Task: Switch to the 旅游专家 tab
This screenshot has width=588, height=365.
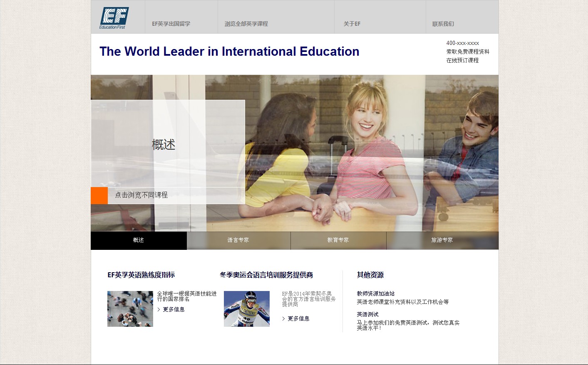Action: (442, 240)
